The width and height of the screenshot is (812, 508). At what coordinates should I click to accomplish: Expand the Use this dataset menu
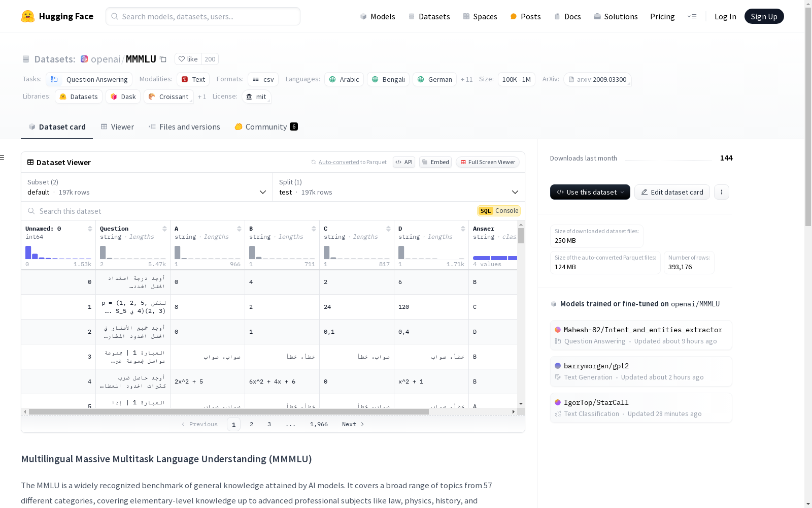tap(590, 192)
